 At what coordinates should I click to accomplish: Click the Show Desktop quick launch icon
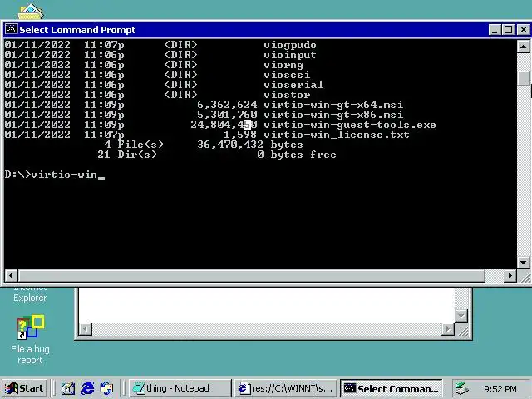pyautogui.click(x=68, y=388)
